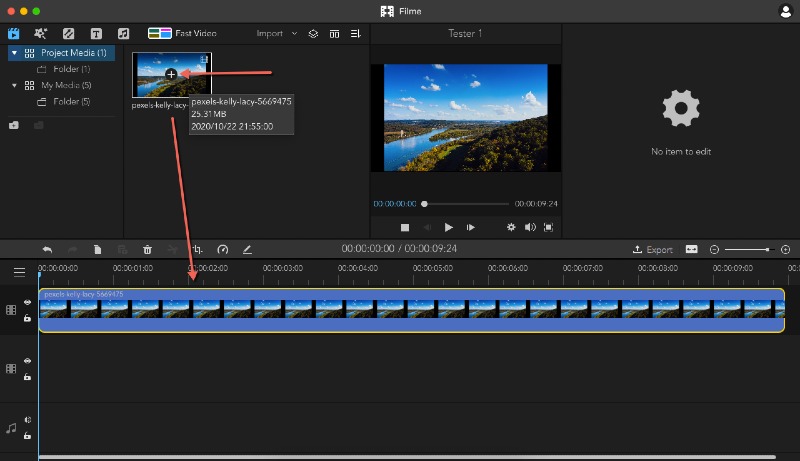Open the Media library tab icon
The height and width of the screenshot is (461, 800).
(14, 34)
